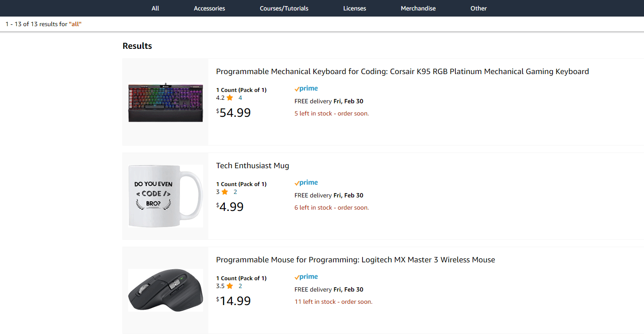Viewport: 644px width, 336px height.
Task: Open the Licenses category
Action: point(355,8)
